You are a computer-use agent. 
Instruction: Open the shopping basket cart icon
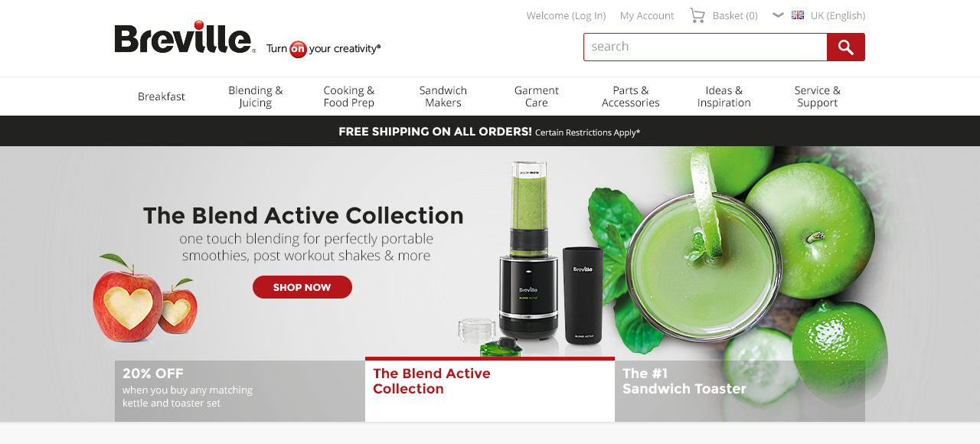point(697,15)
